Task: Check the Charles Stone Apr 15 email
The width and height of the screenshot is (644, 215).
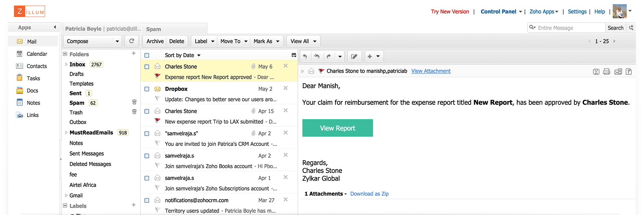Action: [147, 111]
